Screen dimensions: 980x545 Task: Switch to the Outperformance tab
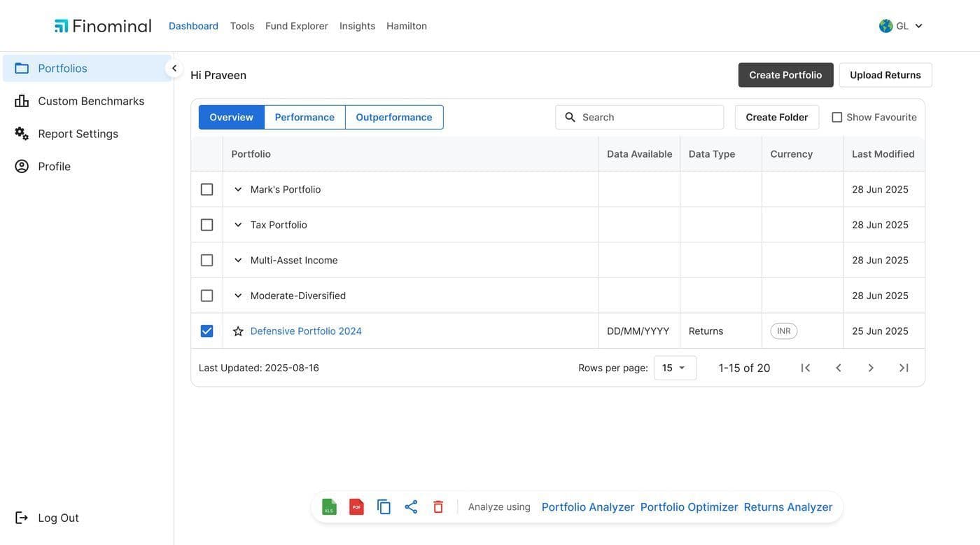(x=394, y=117)
